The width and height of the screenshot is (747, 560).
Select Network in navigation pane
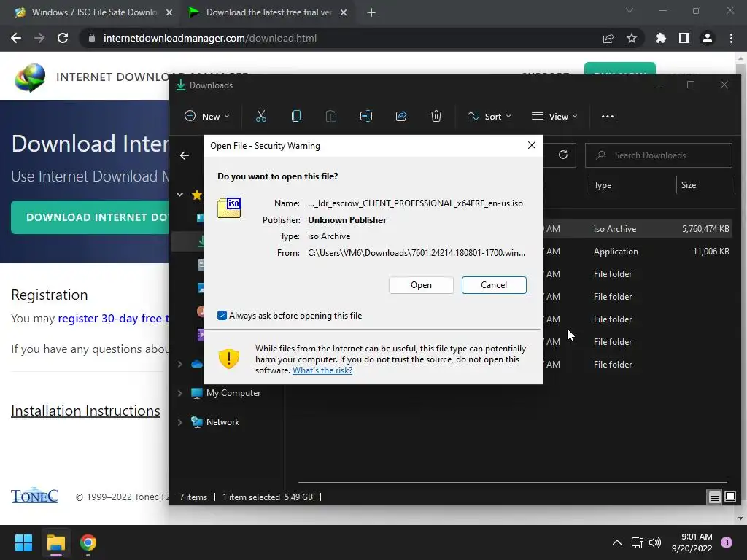tap(222, 422)
